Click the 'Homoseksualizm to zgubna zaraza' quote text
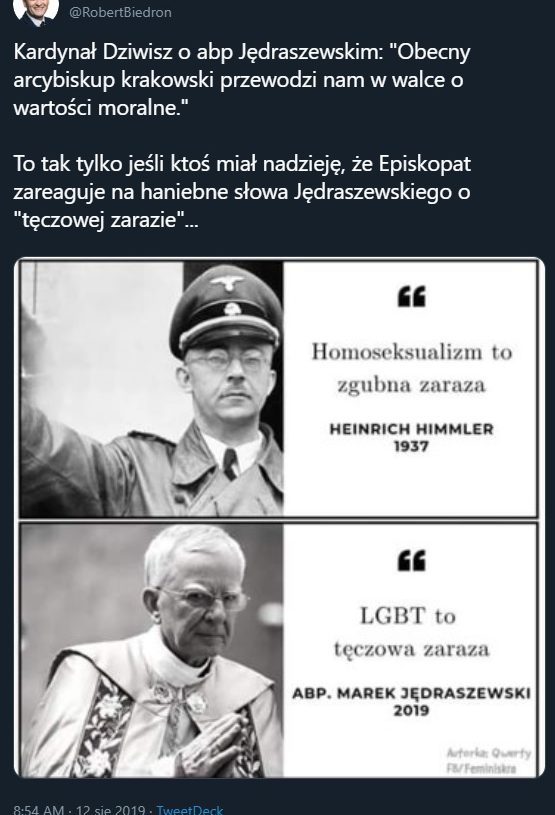Screen dimensions: 555x815 click(412, 368)
